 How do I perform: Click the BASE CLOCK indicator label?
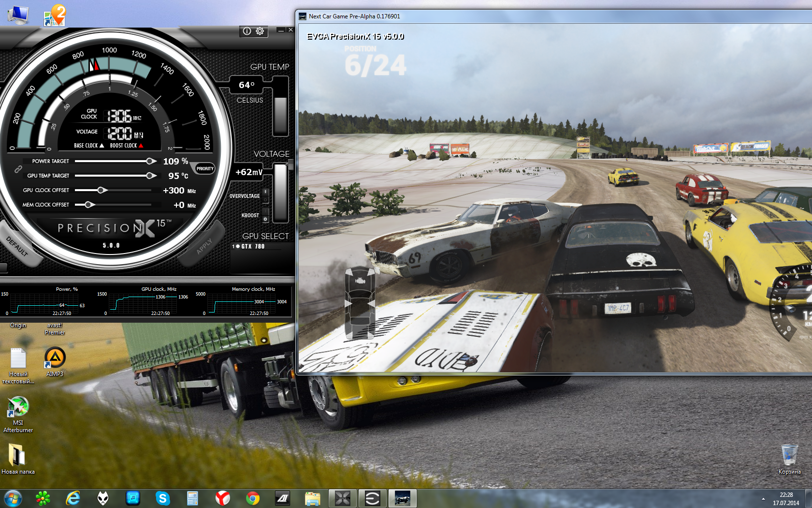(x=89, y=146)
